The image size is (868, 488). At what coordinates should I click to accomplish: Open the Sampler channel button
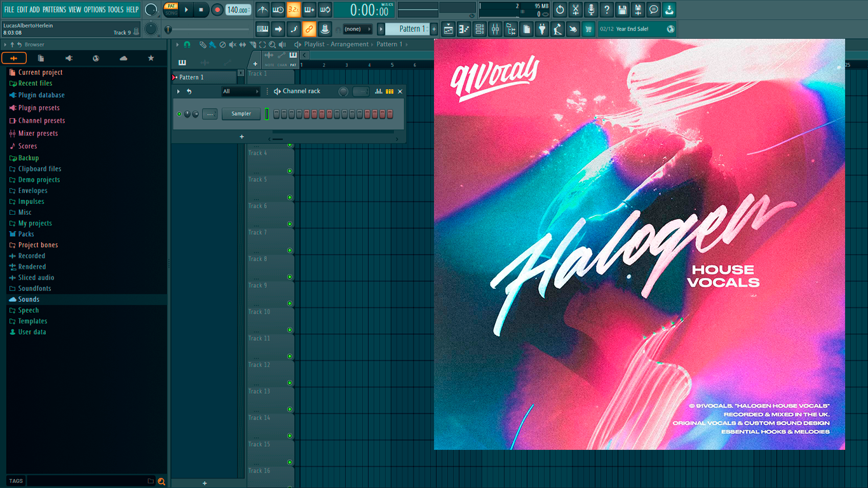(241, 114)
